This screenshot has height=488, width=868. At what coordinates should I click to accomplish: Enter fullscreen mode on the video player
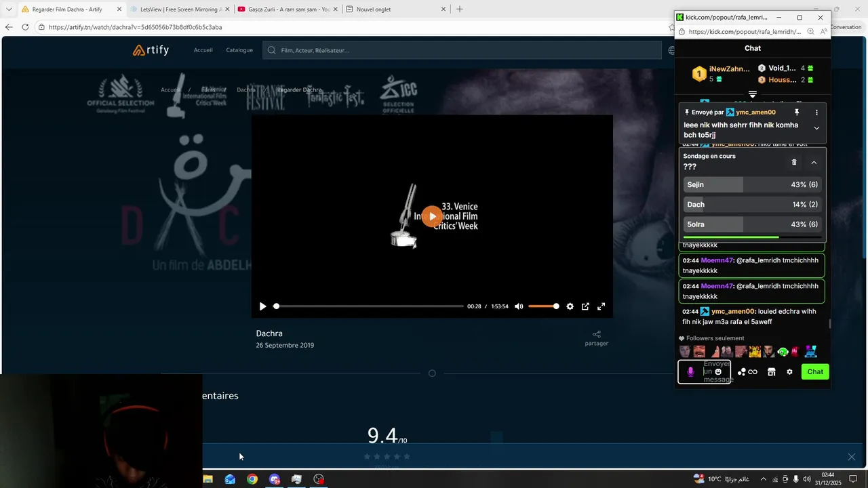click(601, 306)
